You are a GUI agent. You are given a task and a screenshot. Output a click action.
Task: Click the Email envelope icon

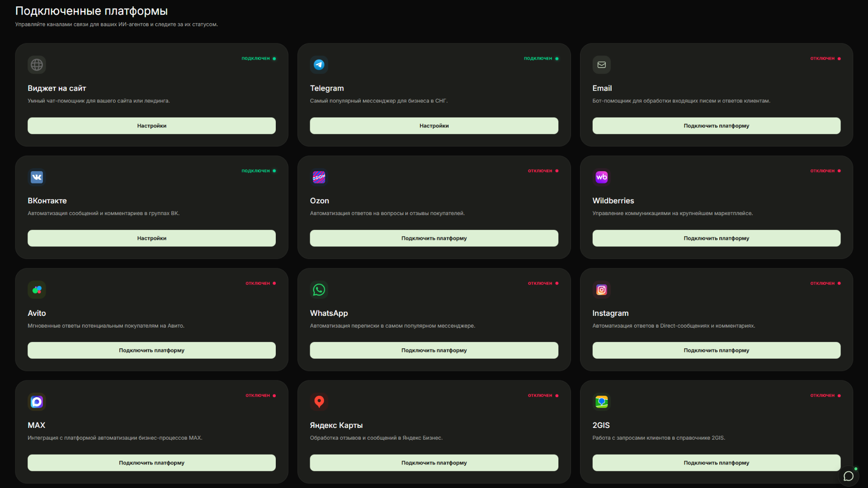pyautogui.click(x=601, y=65)
